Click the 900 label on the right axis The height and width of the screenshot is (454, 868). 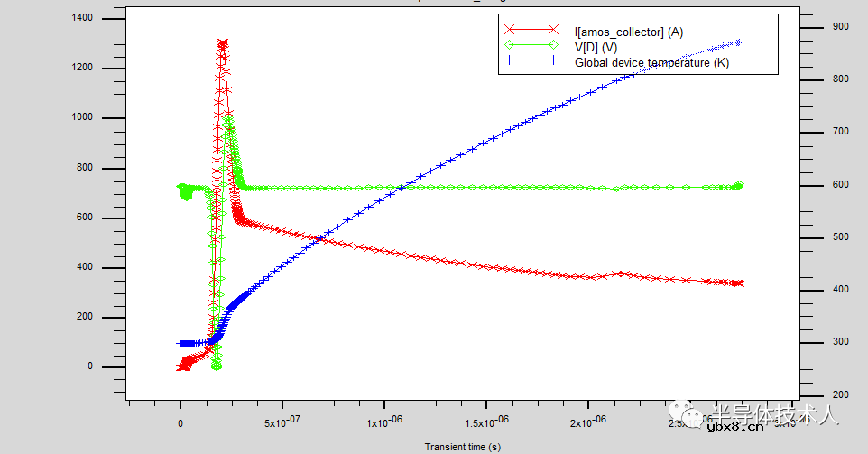(840, 27)
